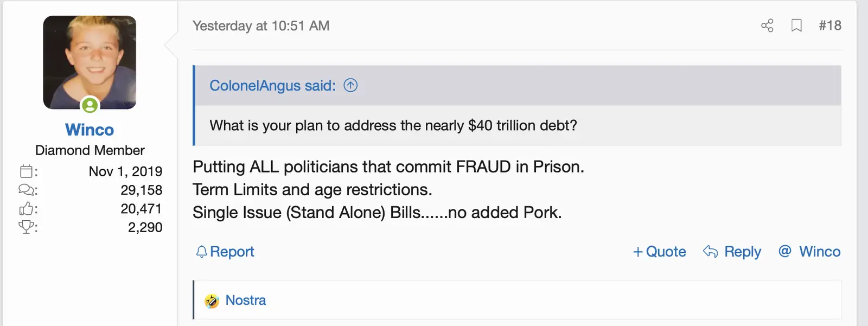Click the bell icon beside Report
The width and height of the screenshot is (868, 326).
pos(202,252)
